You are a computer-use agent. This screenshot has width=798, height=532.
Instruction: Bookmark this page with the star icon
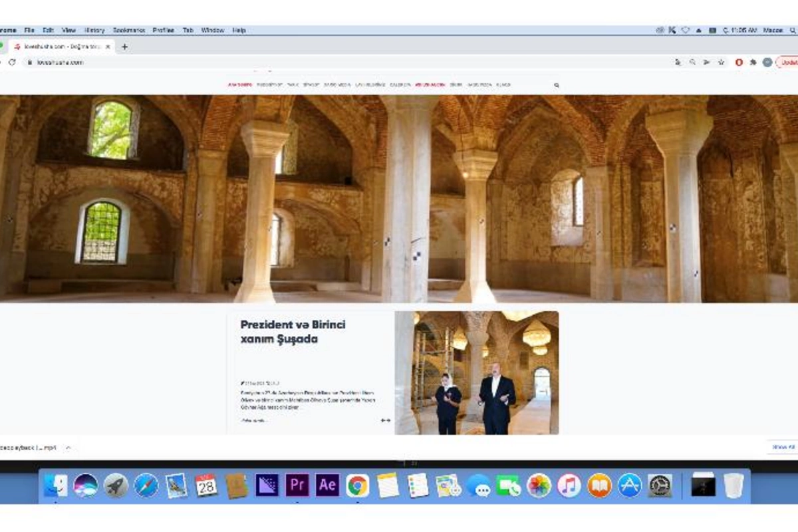pos(722,62)
